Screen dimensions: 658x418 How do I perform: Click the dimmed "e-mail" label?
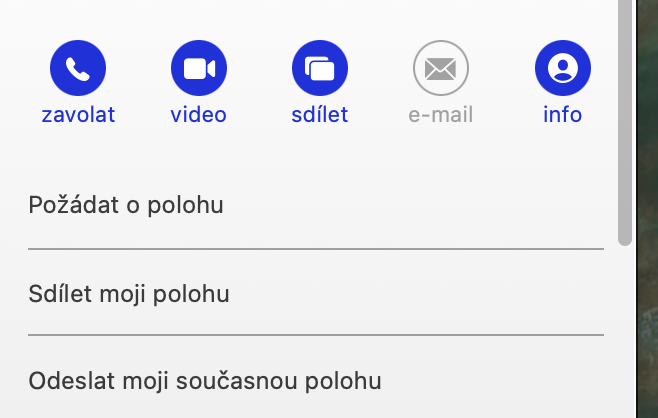tap(441, 115)
